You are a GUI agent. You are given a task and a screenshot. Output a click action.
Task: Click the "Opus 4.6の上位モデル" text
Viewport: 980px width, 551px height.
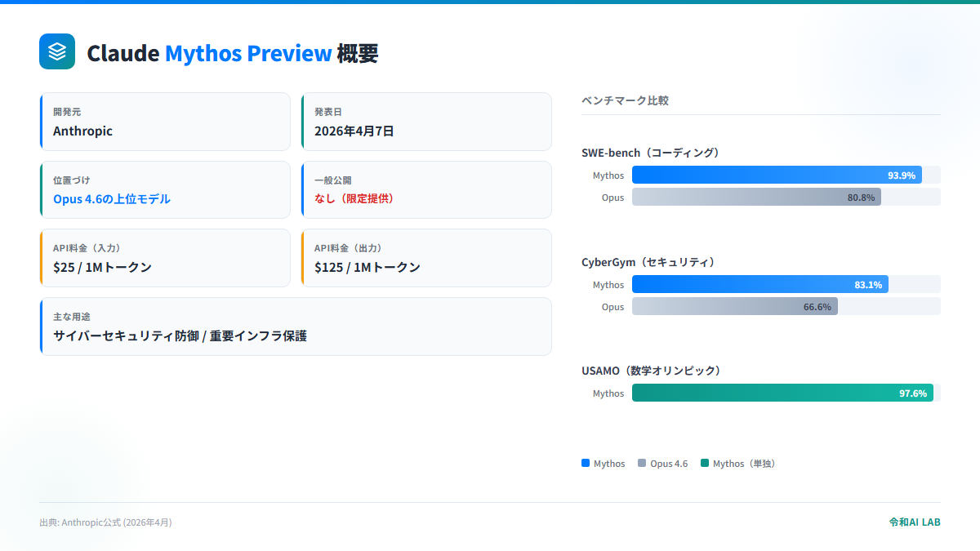112,198
